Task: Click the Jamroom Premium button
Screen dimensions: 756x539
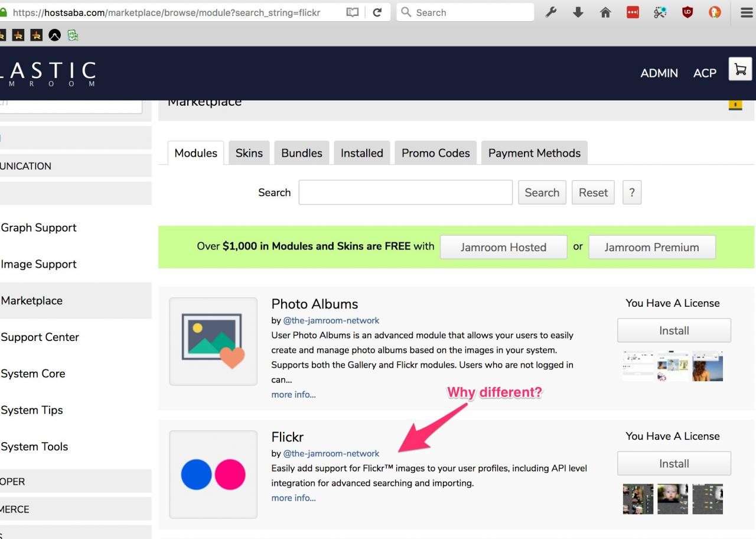Action: click(651, 248)
